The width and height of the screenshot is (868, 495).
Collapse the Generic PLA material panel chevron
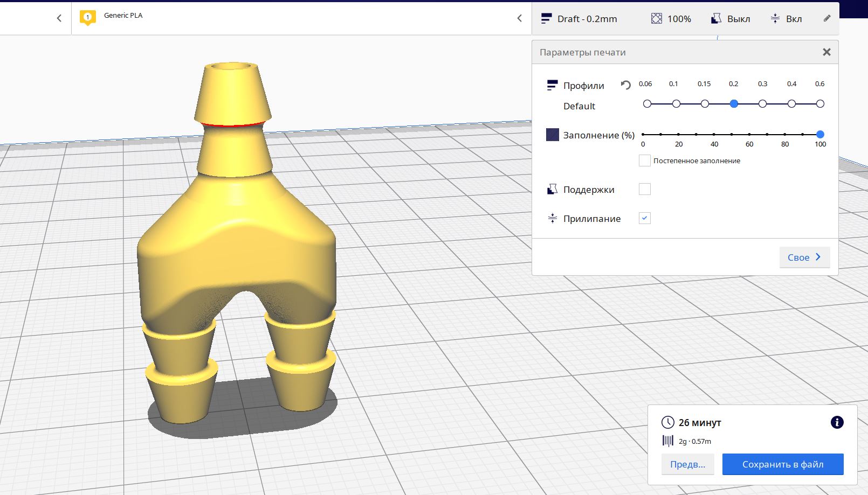point(519,18)
